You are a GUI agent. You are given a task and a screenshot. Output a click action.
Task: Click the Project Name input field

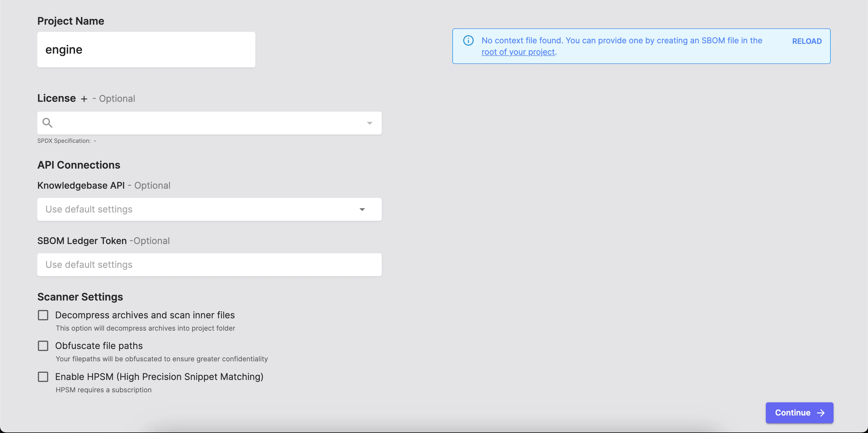[x=146, y=50]
